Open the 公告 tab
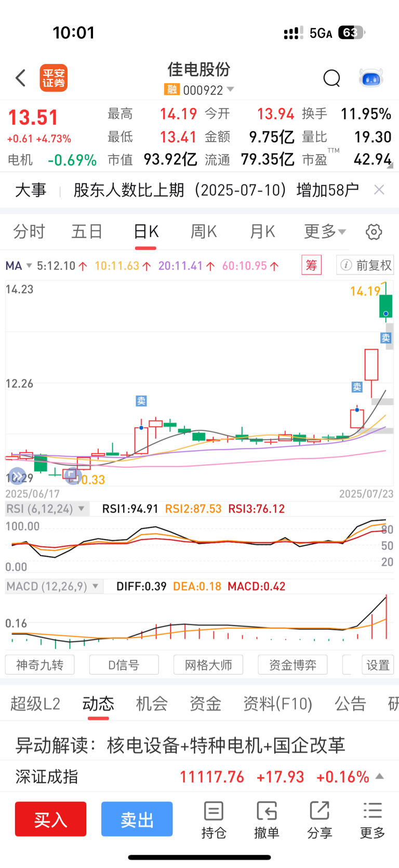This screenshot has width=399, height=868. [350, 704]
